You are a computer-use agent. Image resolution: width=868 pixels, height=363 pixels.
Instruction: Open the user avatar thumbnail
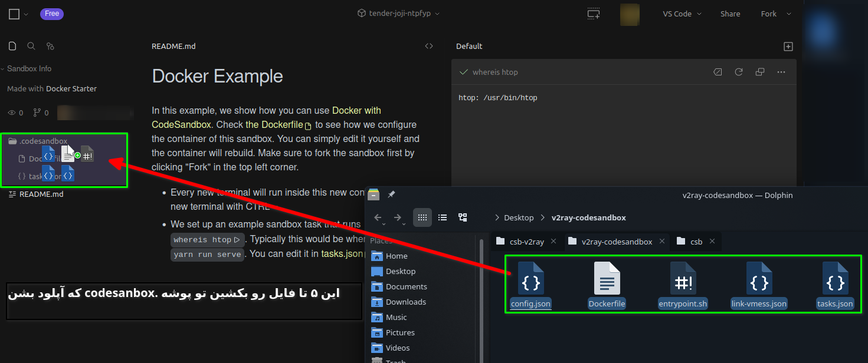click(x=630, y=14)
